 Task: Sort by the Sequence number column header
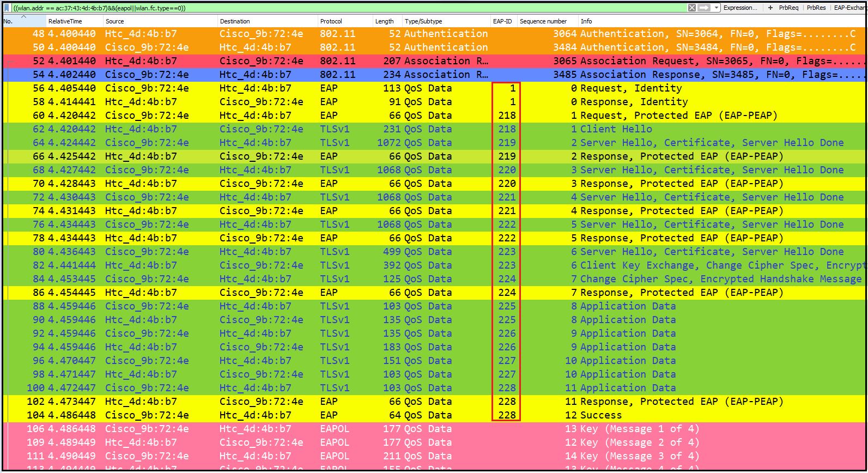pyautogui.click(x=548, y=21)
